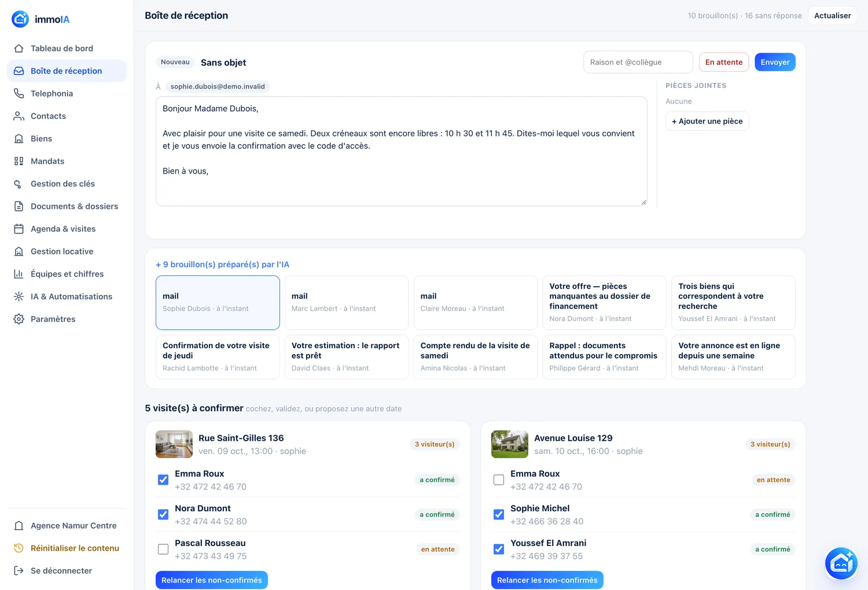The width and height of the screenshot is (868, 590).
Task: Open Gestion des clés key icon
Action: click(19, 184)
